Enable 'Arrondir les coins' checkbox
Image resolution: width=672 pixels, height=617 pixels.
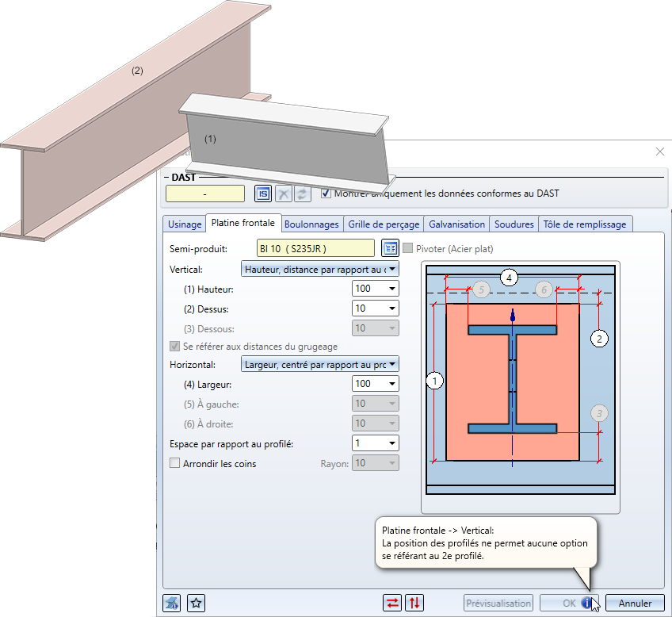[x=175, y=463]
